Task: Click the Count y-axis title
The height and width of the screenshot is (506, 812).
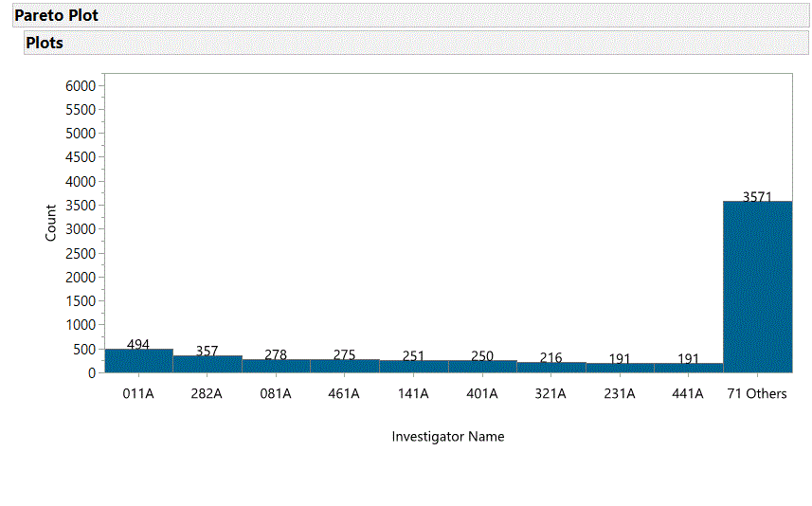Action: pyautogui.click(x=51, y=223)
